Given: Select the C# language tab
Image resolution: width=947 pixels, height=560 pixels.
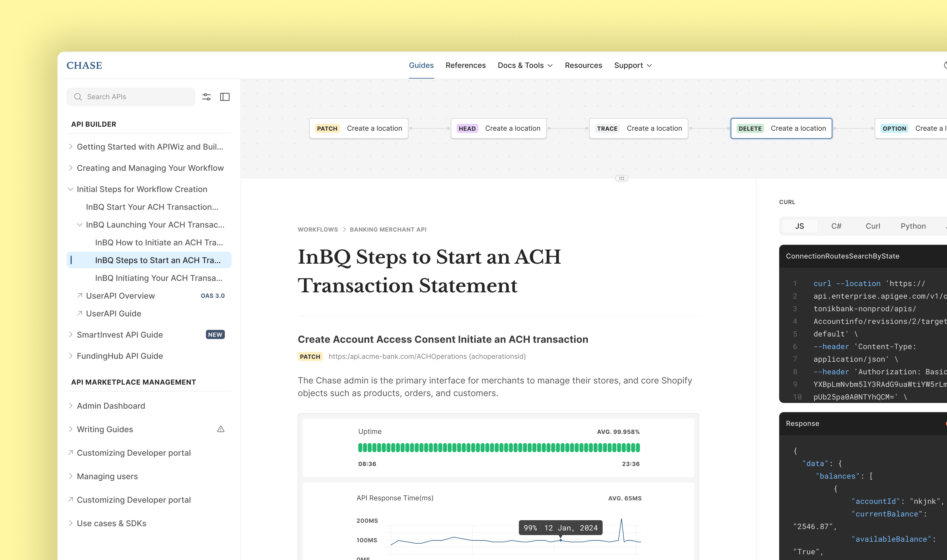Looking at the screenshot, I should tap(837, 226).
